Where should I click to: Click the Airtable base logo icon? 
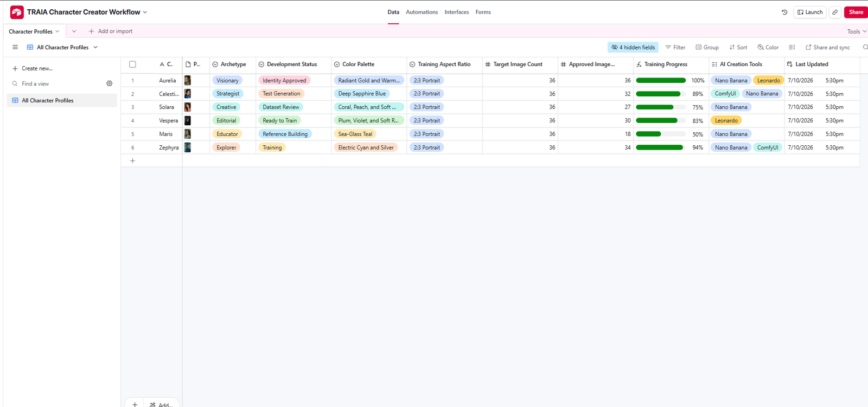pos(17,12)
